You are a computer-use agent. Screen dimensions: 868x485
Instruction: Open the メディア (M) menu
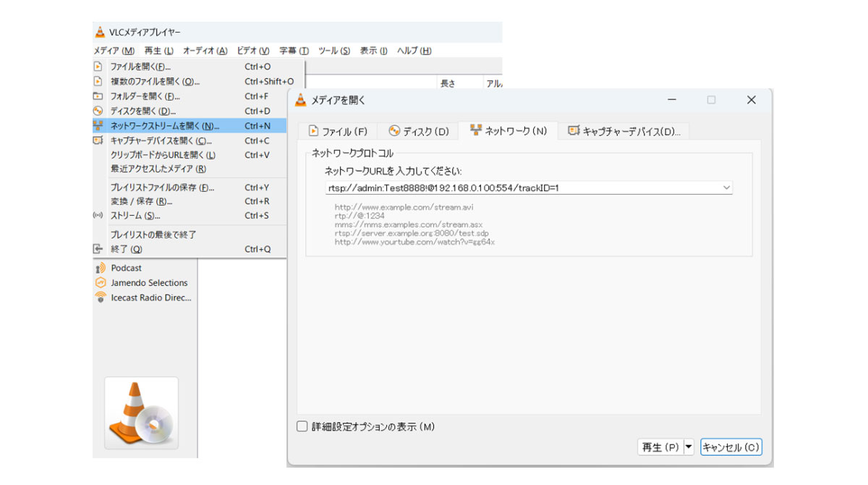[x=114, y=51]
